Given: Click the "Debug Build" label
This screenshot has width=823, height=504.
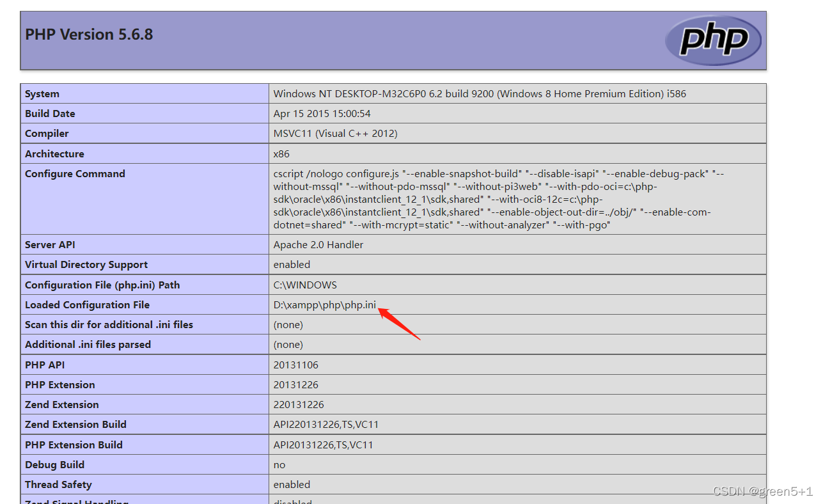Looking at the screenshot, I should 54,465.
